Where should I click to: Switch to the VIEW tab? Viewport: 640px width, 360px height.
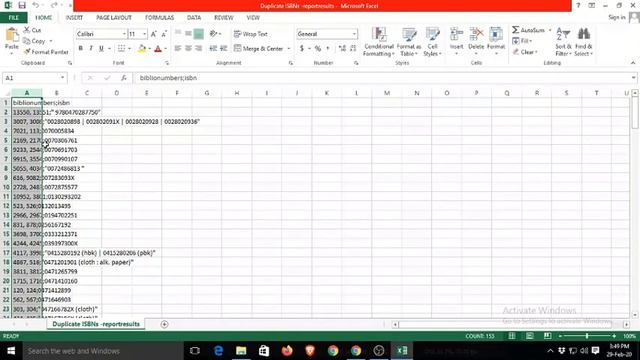pos(253,18)
